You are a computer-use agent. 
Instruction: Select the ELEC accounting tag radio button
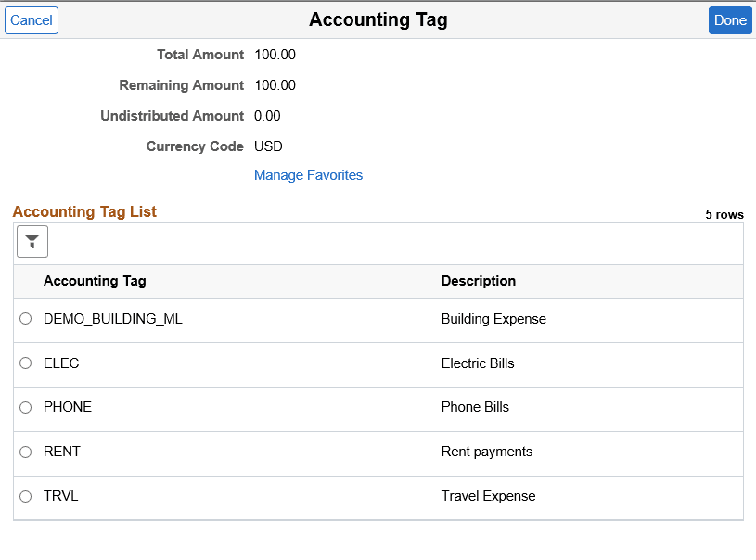coord(25,363)
